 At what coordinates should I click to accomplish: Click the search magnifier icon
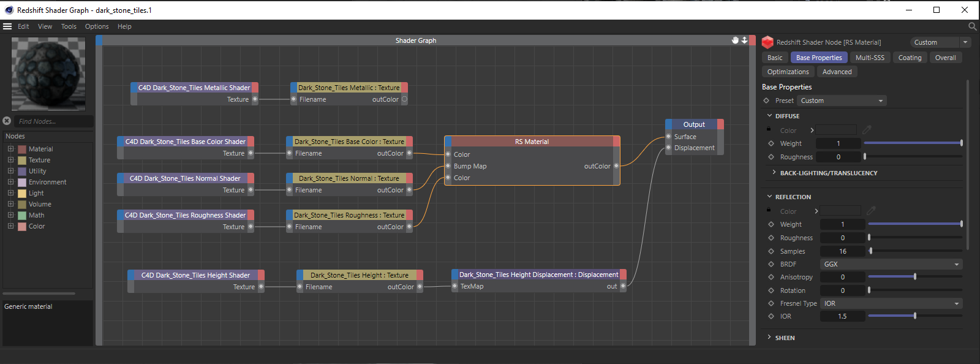click(x=972, y=26)
